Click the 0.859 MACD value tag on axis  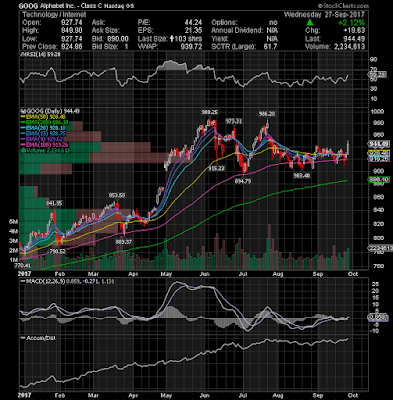click(x=378, y=317)
